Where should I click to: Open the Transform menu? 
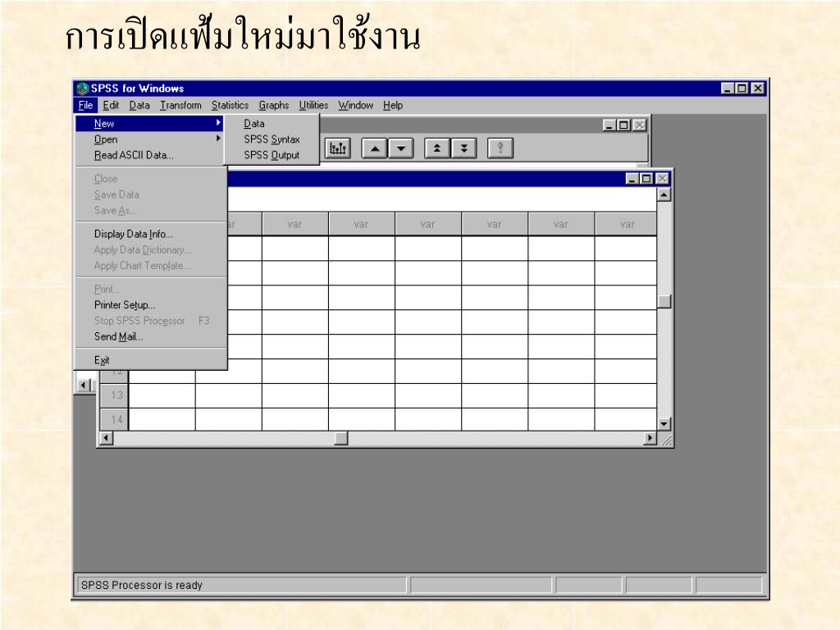tap(180, 106)
